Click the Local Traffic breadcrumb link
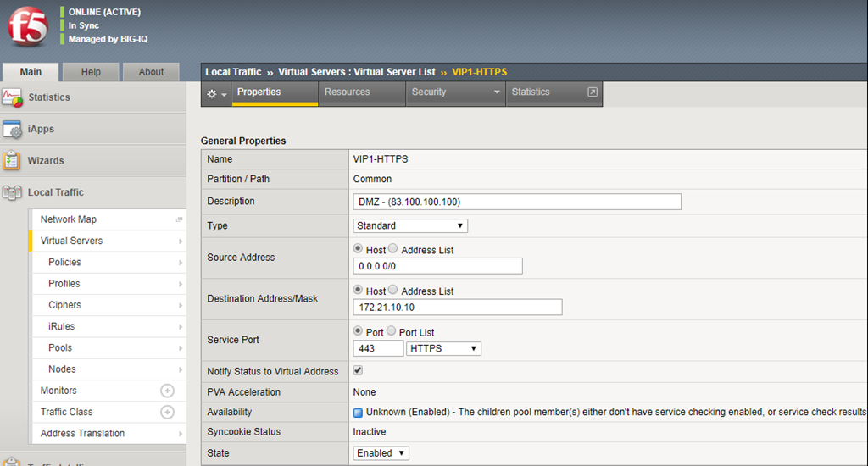The height and width of the screenshot is (466, 868). pyautogui.click(x=233, y=72)
